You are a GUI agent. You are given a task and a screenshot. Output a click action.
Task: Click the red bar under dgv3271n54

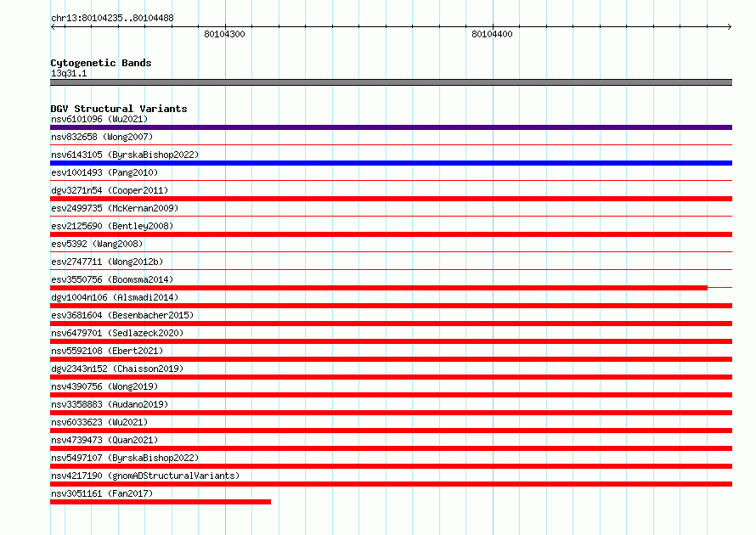pyautogui.click(x=391, y=199)
